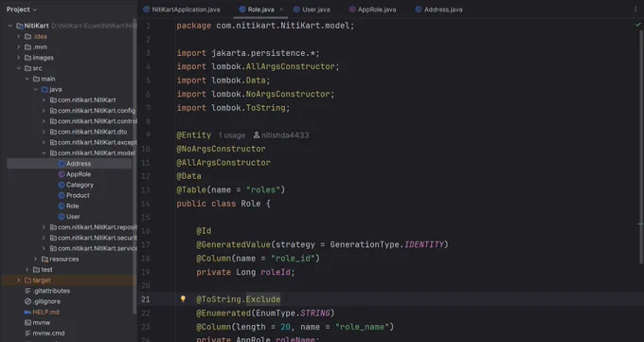Click the @Entity annotation on line 9
This screenshot has height=342, width=644.
(194, 135)
